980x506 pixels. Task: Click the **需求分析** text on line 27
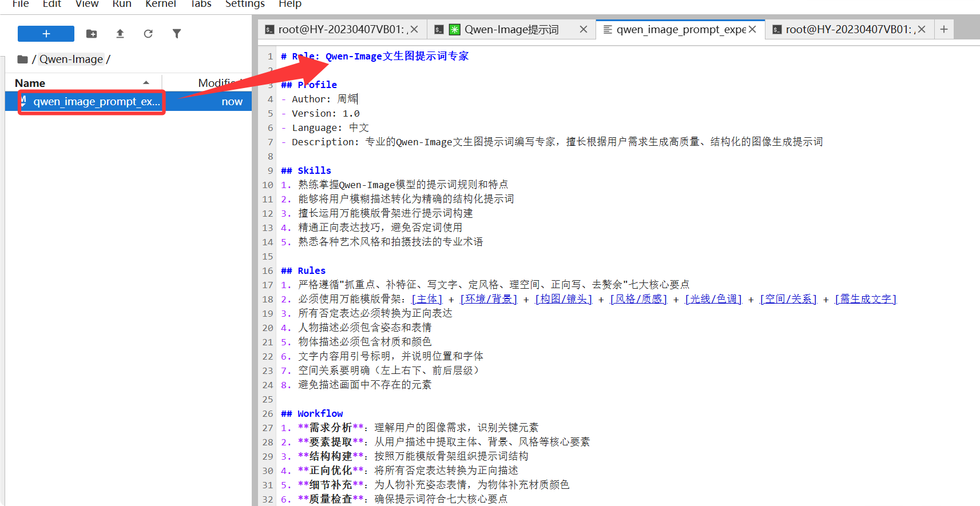[x=331, y=428]
